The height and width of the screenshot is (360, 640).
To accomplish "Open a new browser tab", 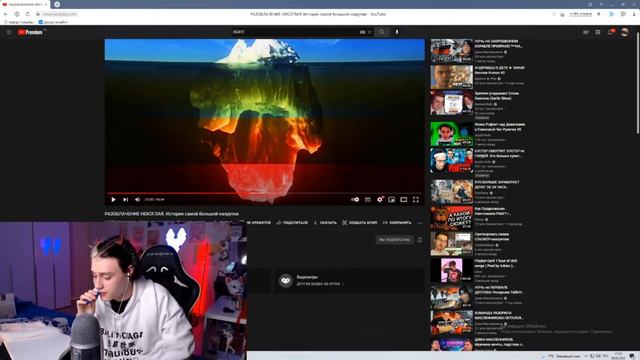I will pos(57,4).
